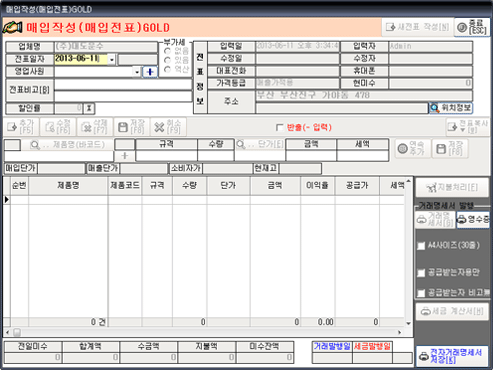Click the 할인율 calculator icon button
This screenshot has width=493, height=370.
coord(89,108)
